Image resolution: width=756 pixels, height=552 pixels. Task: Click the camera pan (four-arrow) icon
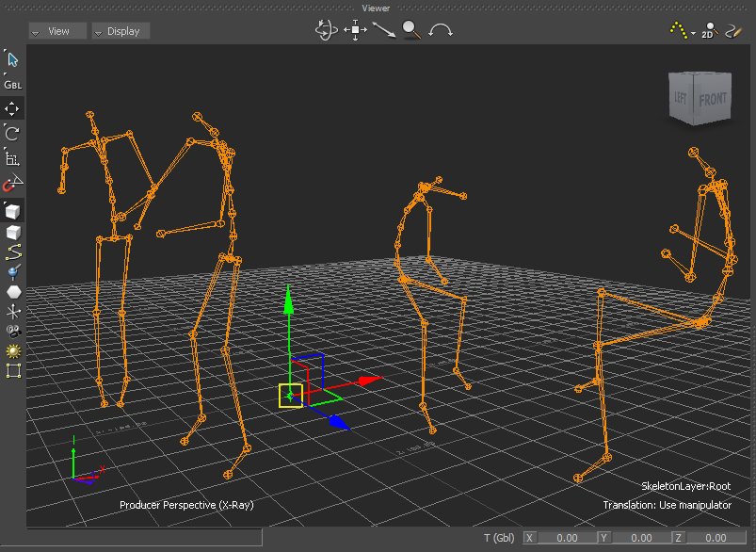coord(355,30)
